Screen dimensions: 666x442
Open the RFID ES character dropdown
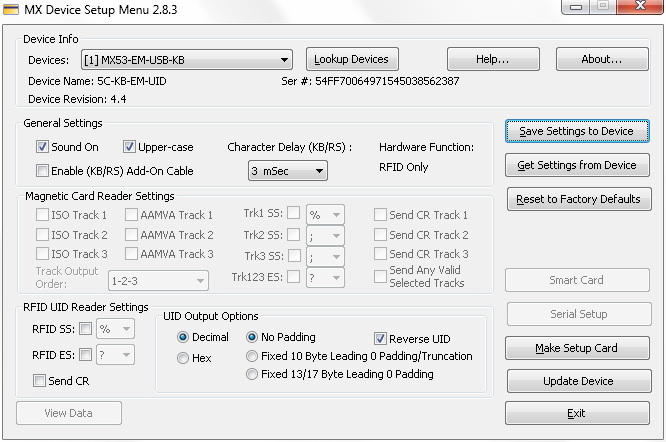(x=116, y=355)
